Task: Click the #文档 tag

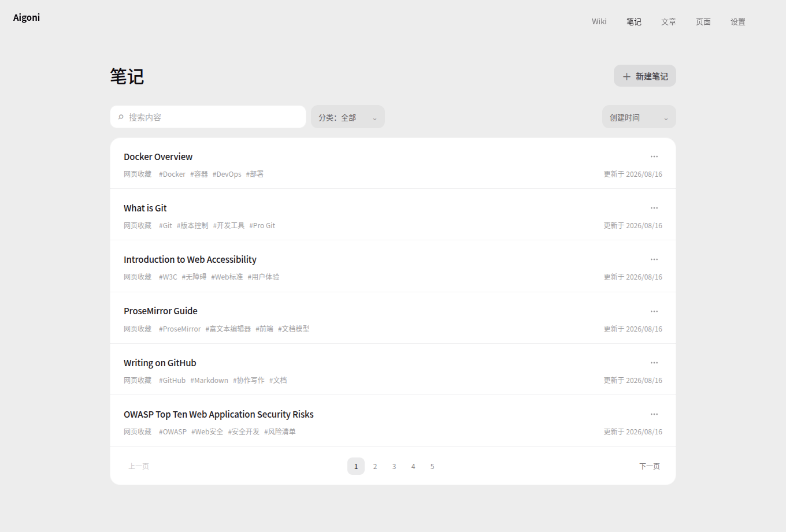Action: point(278,380)
